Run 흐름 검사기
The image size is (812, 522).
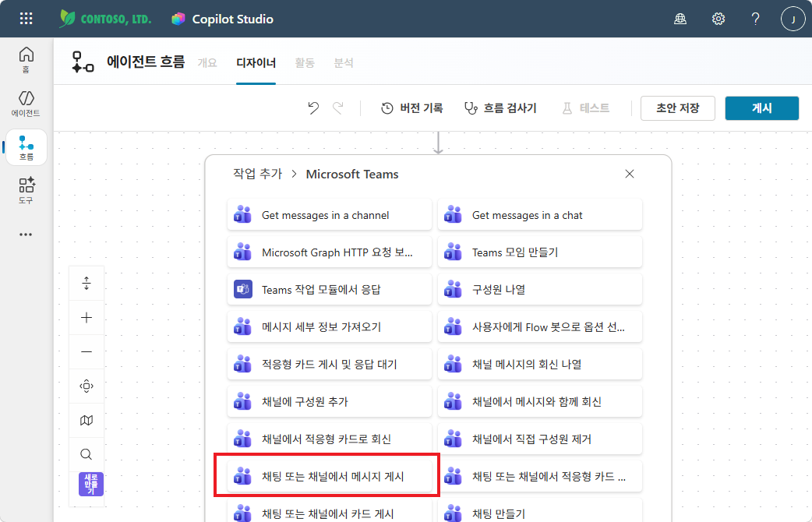[x=500, y=108]
